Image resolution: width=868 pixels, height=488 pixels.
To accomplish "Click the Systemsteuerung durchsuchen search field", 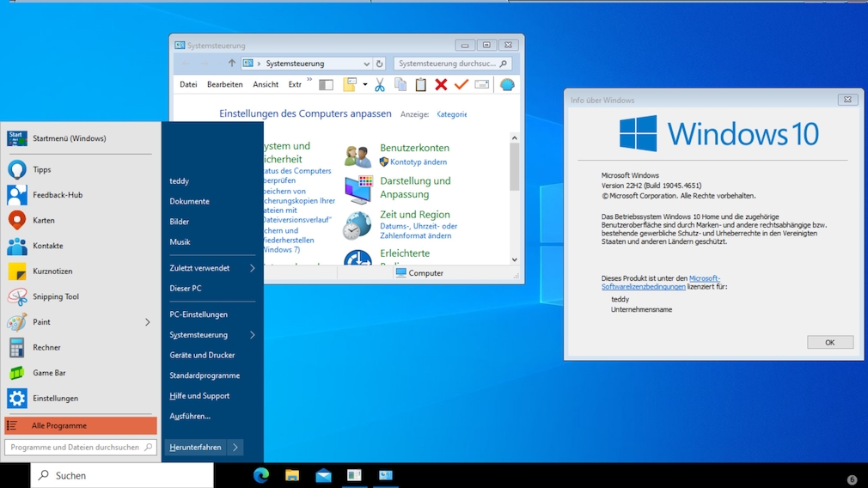I will pos(452,64).
